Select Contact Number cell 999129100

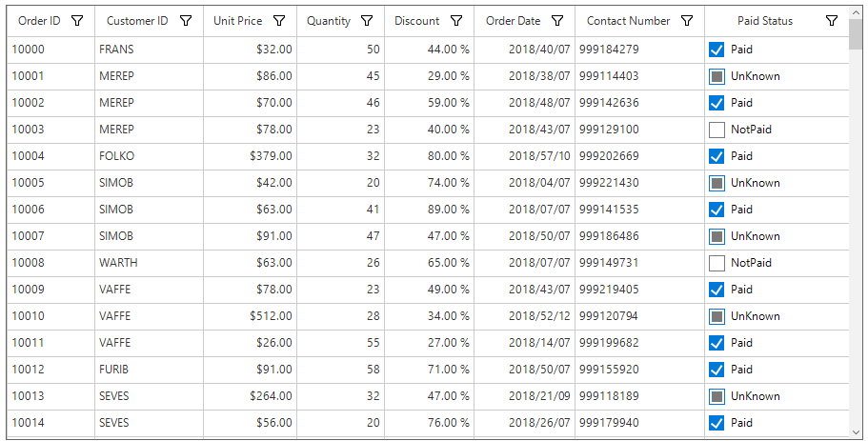(x=640, y=130)
